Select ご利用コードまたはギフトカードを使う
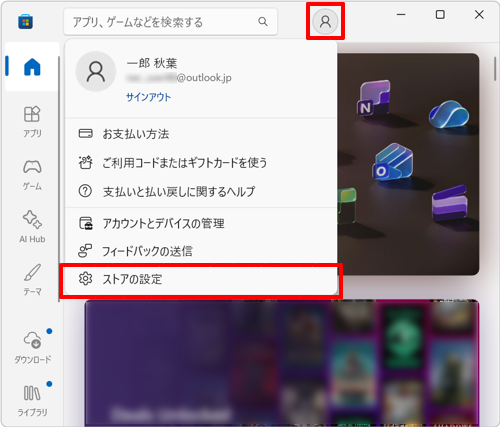Viewport: 500px width, 427px height. coord(201,162)
